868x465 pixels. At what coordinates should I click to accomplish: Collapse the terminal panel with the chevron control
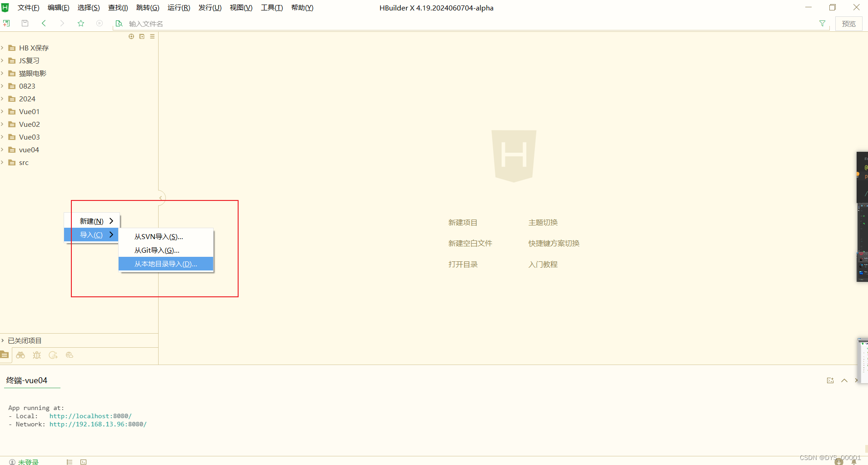844,380
